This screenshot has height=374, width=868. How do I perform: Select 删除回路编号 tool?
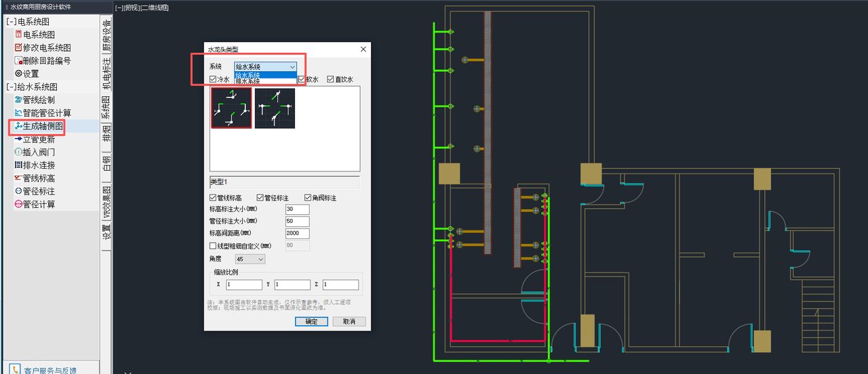tap(42, 60)
